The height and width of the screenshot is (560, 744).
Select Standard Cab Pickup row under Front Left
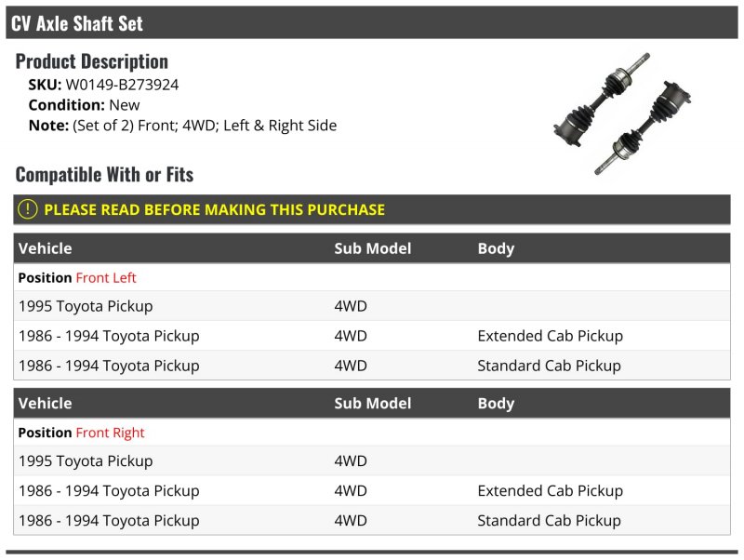click(372, 366)
